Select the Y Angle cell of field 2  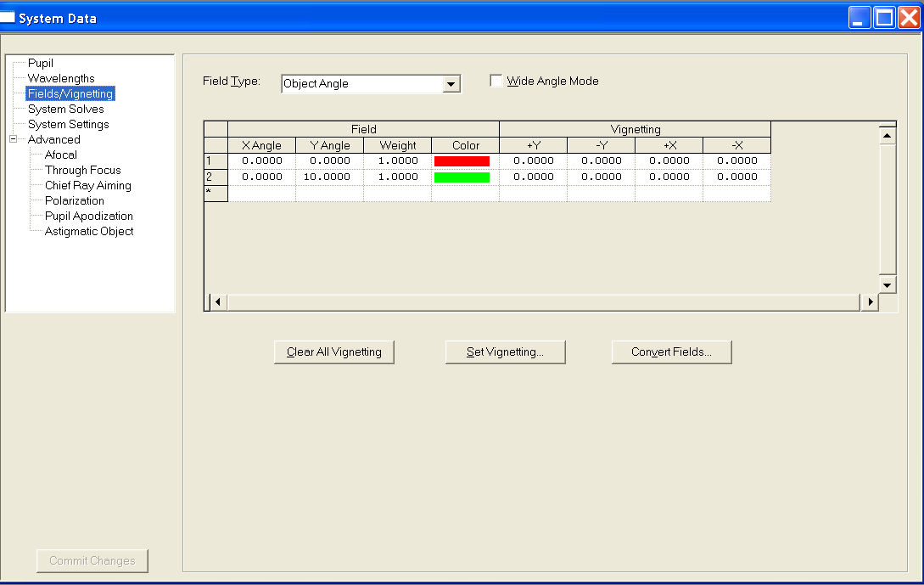pyautogui.click(x=330, y=177)
